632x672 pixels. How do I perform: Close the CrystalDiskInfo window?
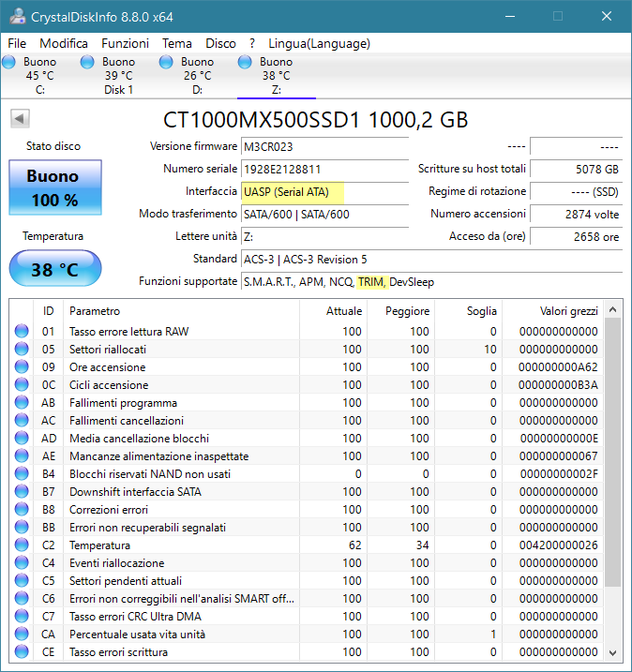click(607, 16)
